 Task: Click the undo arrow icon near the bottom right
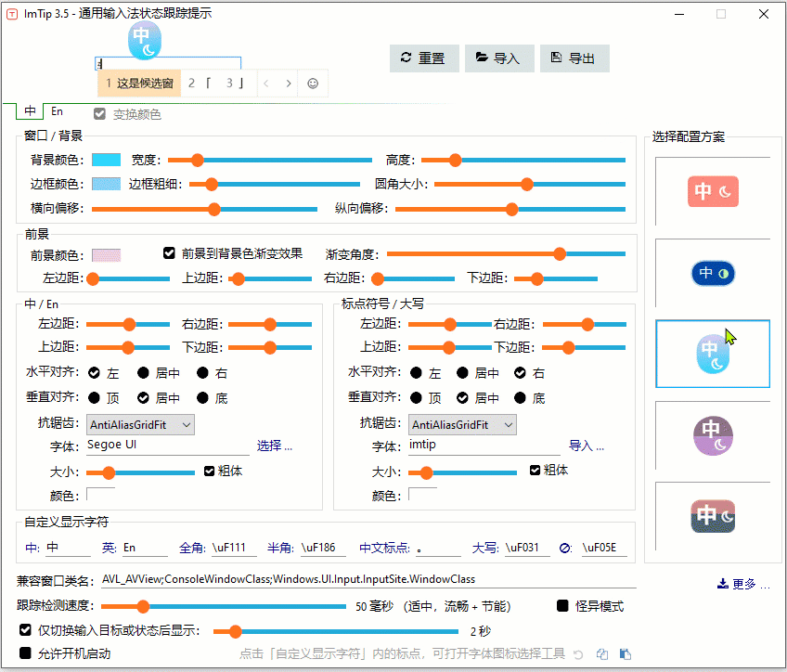[x=578, y=654]
